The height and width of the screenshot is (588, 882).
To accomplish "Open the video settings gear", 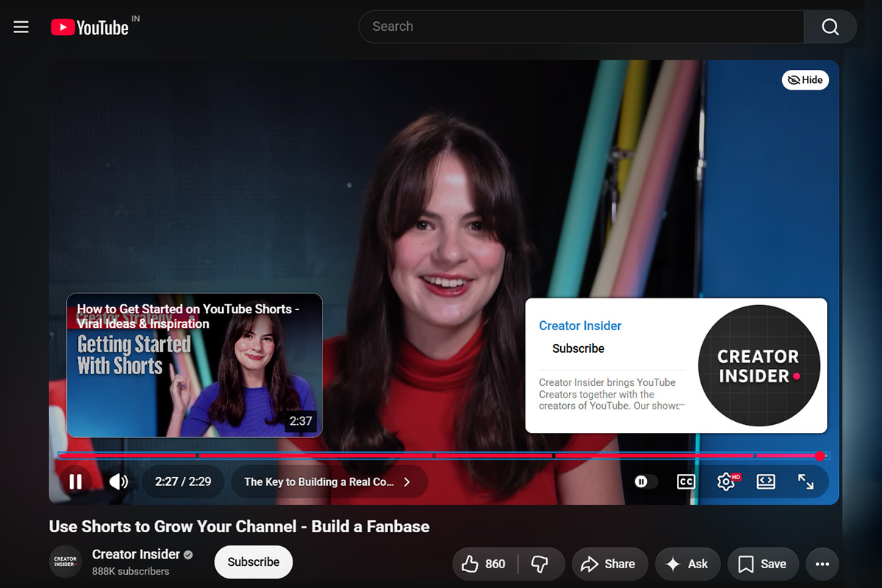I will [x=726, y=481].
